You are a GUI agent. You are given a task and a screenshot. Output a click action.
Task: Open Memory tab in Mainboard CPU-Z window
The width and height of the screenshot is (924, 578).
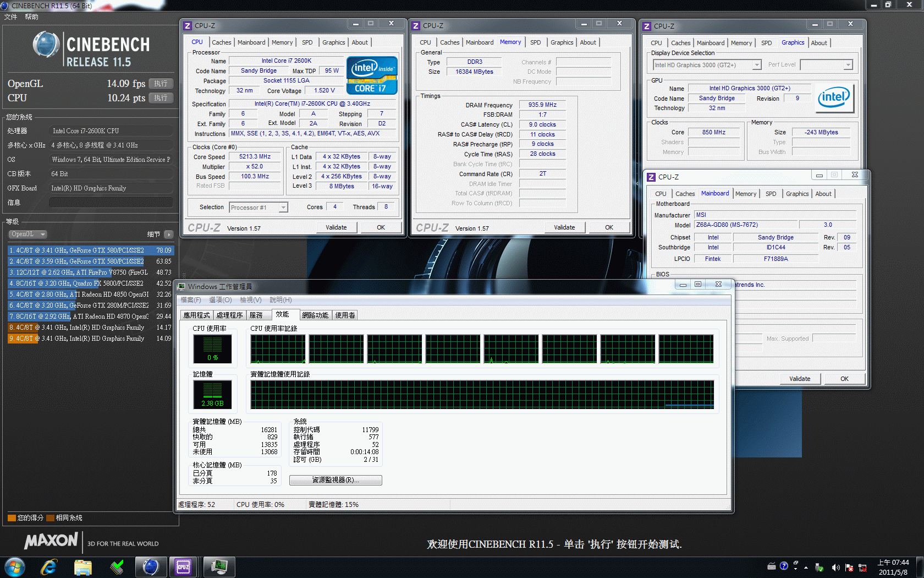(746, 194)
